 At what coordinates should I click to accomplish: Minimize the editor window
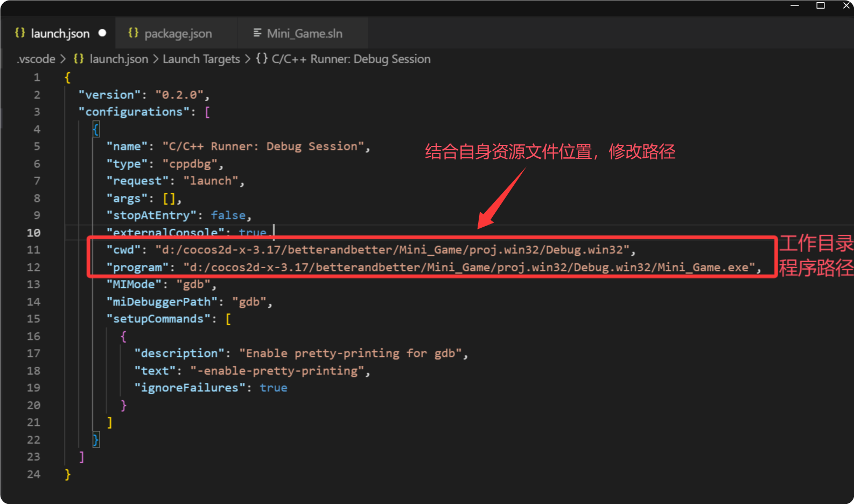tap(795, 5)
